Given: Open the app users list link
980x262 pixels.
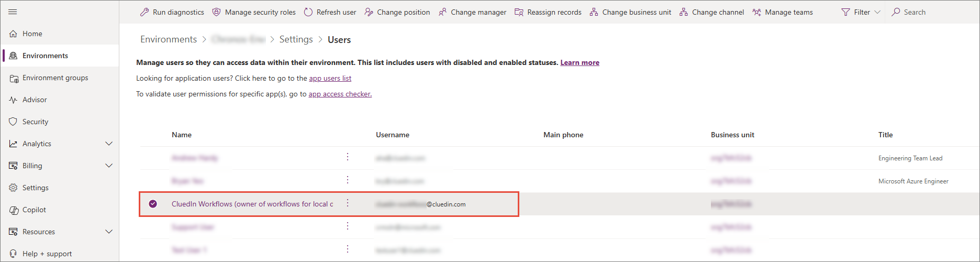Looking at the screenshot, I should pos(330,78).
